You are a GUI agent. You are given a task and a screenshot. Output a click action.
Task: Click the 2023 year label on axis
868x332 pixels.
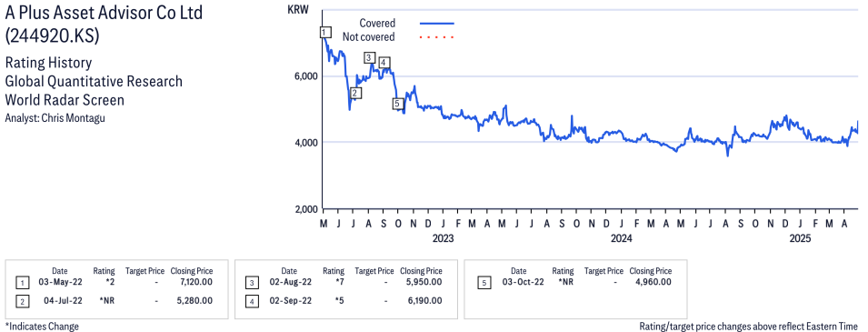click(443, 239)
